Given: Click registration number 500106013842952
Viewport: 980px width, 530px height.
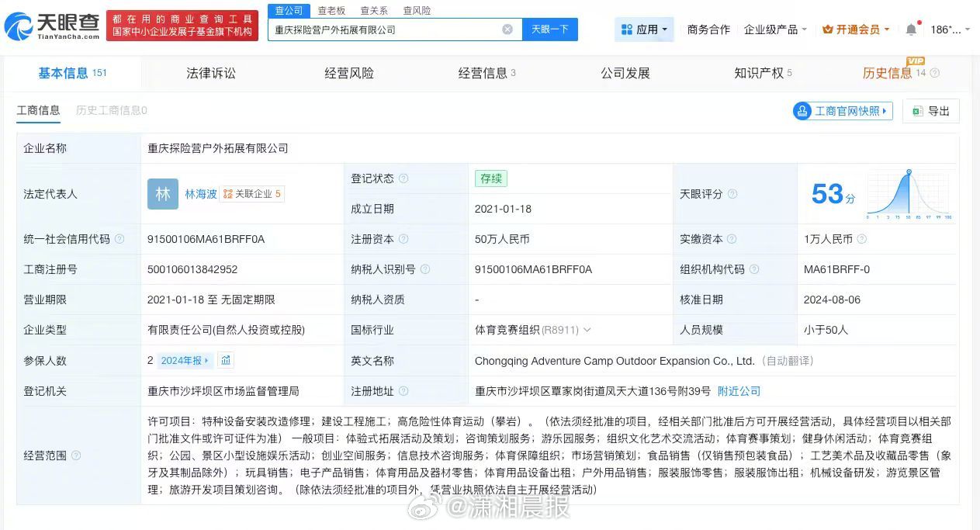Looking at the screenshot, I should 192,269.
